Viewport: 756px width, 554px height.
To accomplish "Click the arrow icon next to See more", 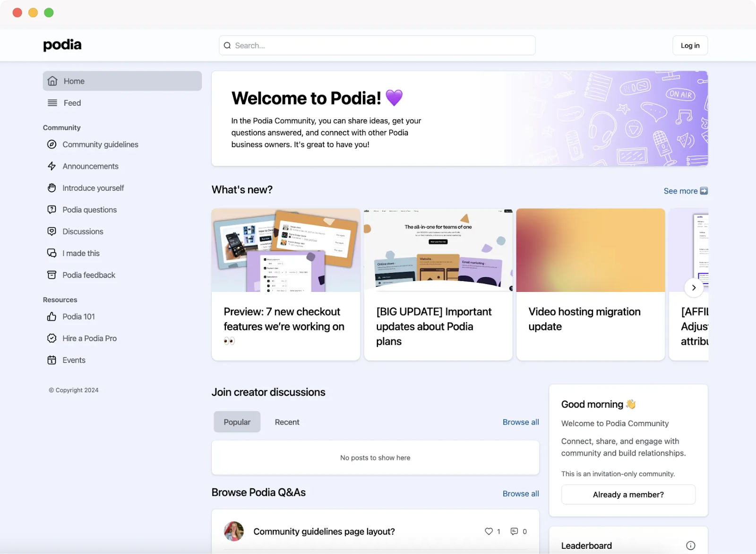I will coord(704,191).
